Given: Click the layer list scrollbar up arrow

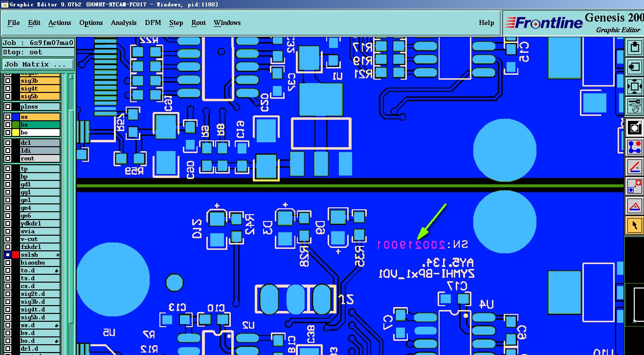Looking at the screenshot, I should (x=71, y=78).
